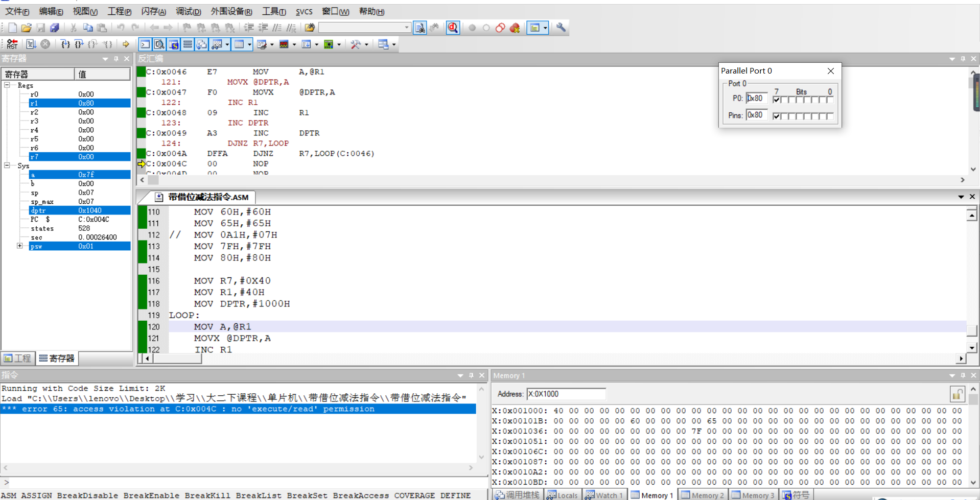Collapse the Sys tree node

coord(7,165)
